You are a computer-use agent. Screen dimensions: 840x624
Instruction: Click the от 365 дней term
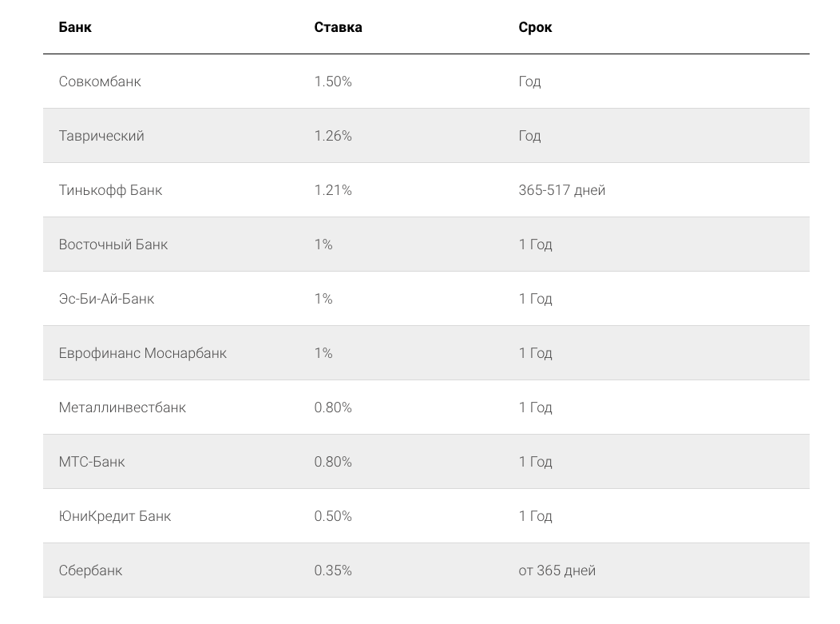(557, 570)
